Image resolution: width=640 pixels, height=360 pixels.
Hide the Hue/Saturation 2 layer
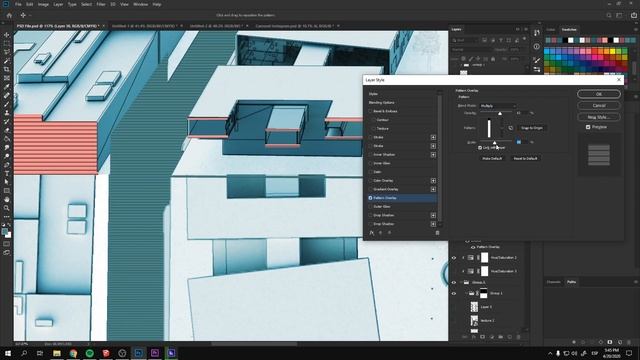pyautogui.click(x=454, y=258)
